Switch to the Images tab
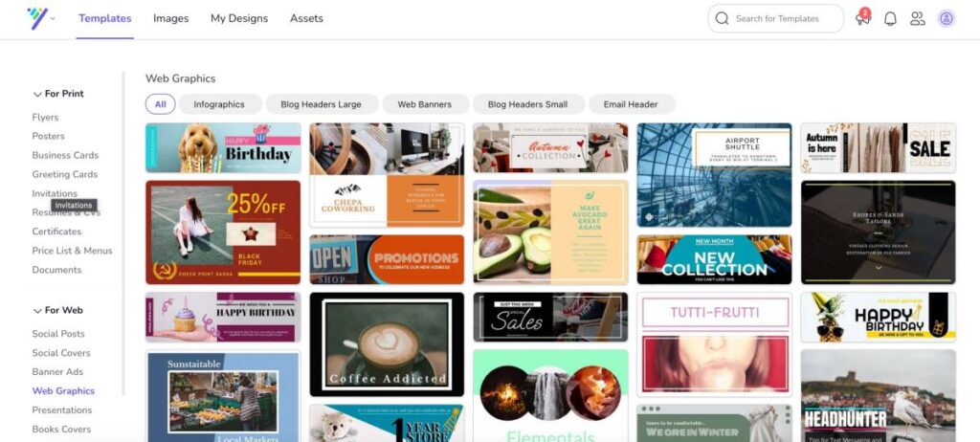Viewport: 980px width, 442px height. tap(170, 19)
